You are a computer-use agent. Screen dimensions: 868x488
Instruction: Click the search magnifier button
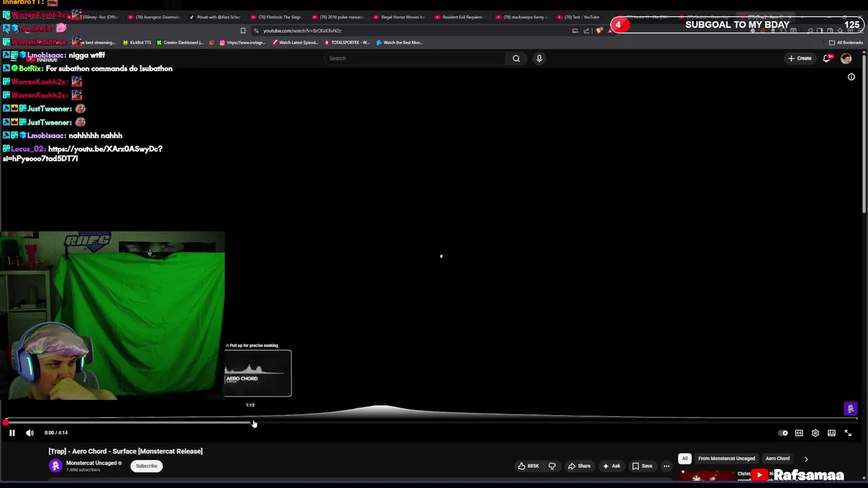coord(516,58)
